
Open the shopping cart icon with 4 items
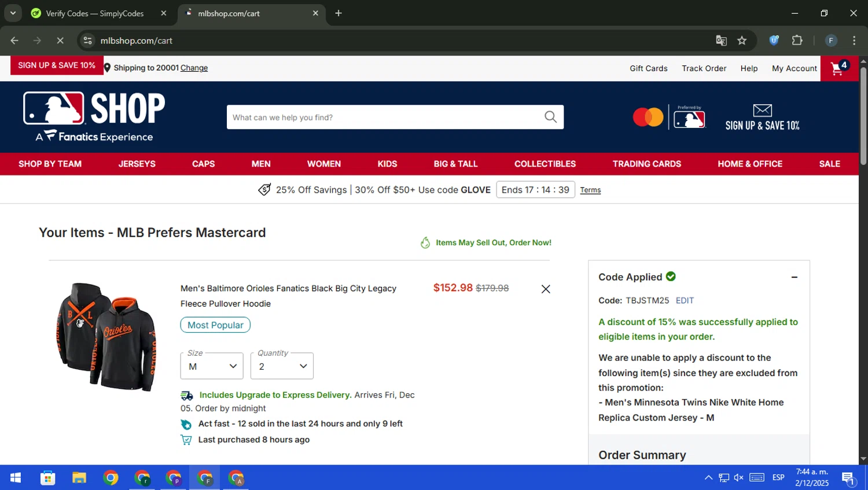[x=839, y=68]
